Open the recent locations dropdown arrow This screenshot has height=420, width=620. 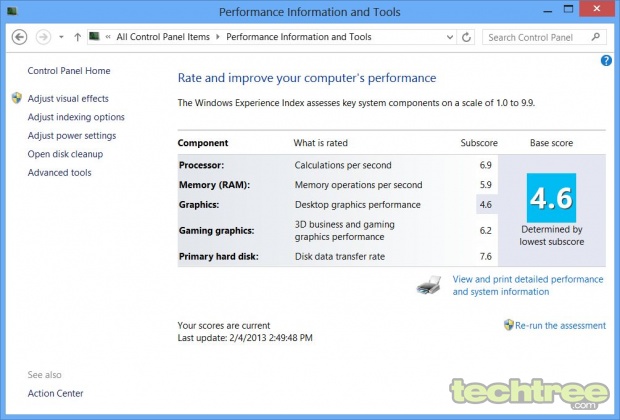[61, 37]
